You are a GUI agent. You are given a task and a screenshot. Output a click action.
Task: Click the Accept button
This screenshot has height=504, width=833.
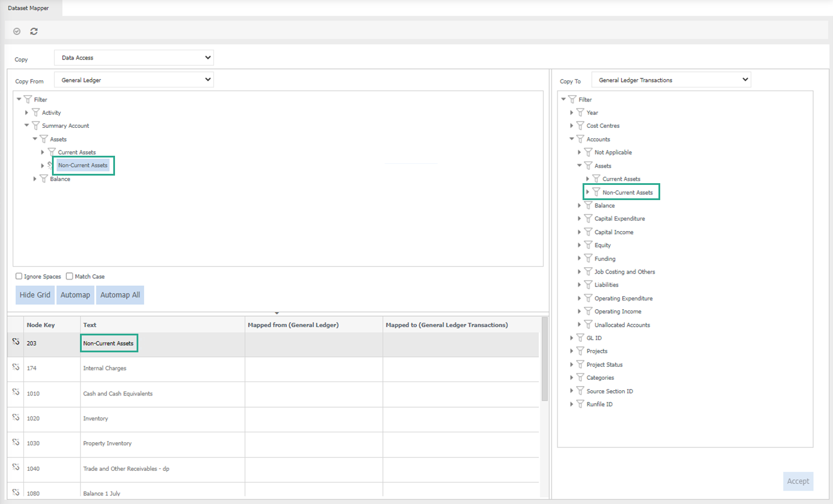click(x=797, y=481)
